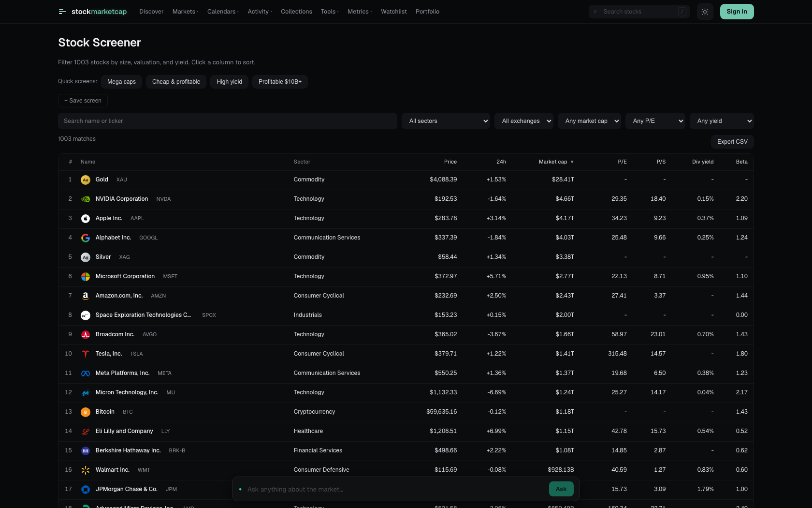Apply the Mega caps quick screen

tap(121, 82)
